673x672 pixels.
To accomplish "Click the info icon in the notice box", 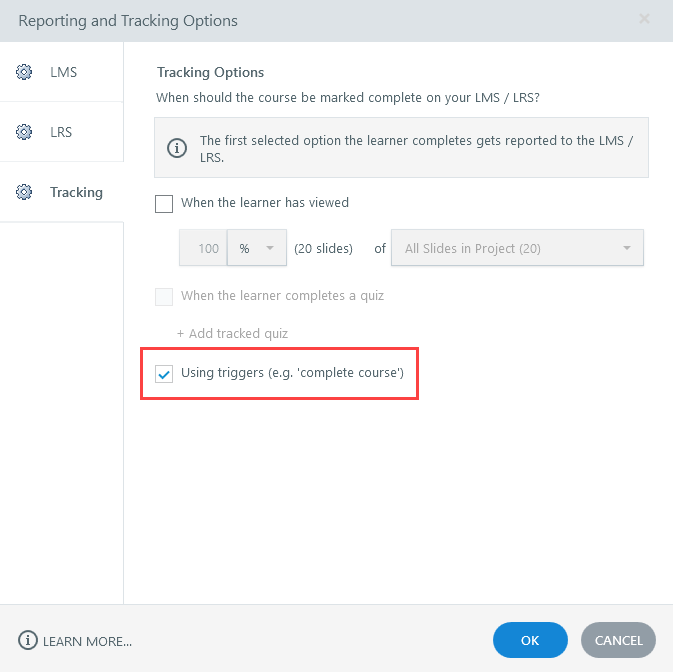I will click(177, 148).
